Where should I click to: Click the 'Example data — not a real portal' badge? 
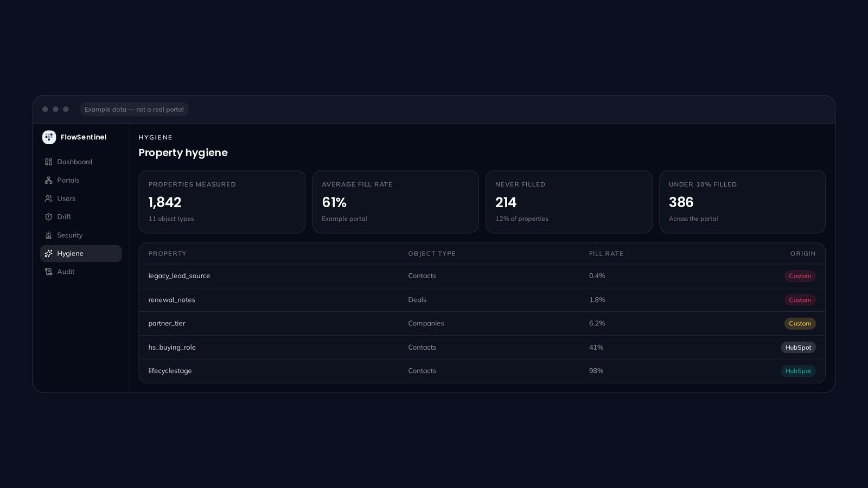point(134,110)
